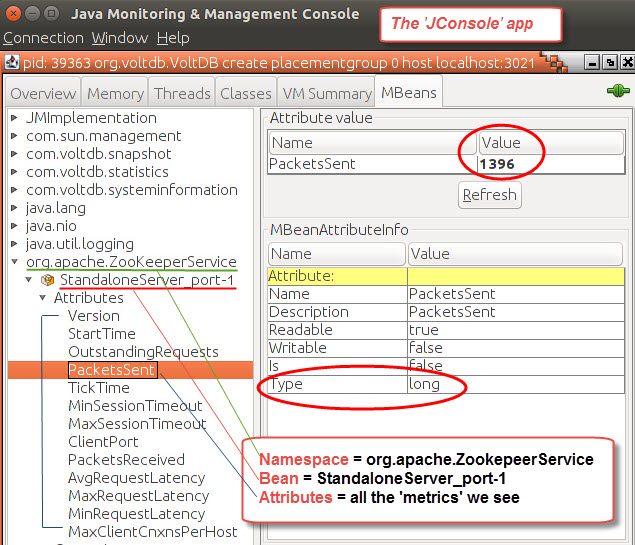Select the MinSessionTimeout attribute

click(x=135, y=406)
